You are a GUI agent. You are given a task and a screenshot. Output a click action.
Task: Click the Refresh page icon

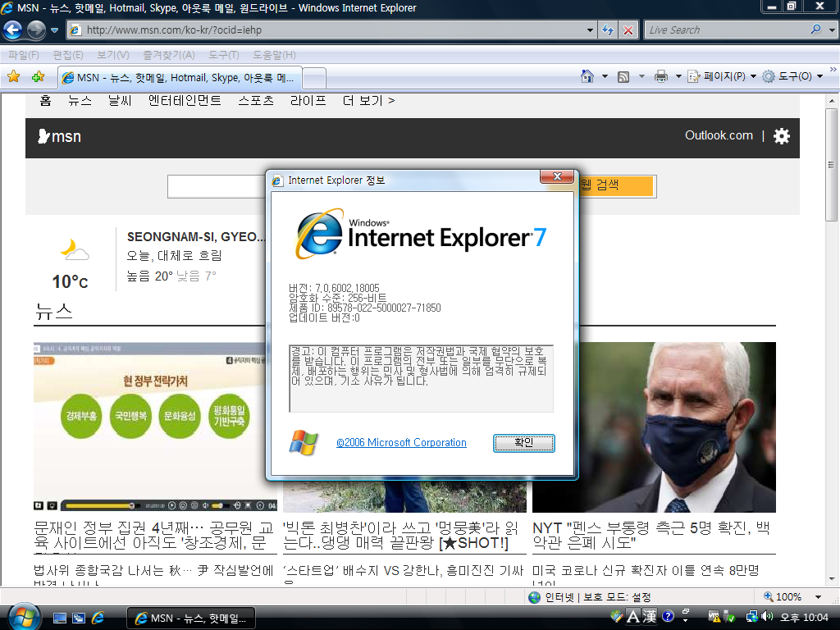(x=608, y=30)
